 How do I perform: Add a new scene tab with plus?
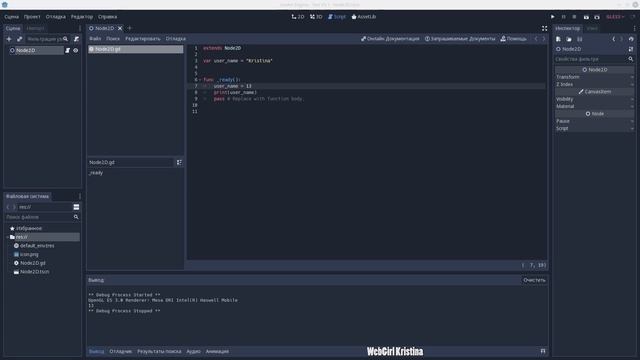(130, 28)
